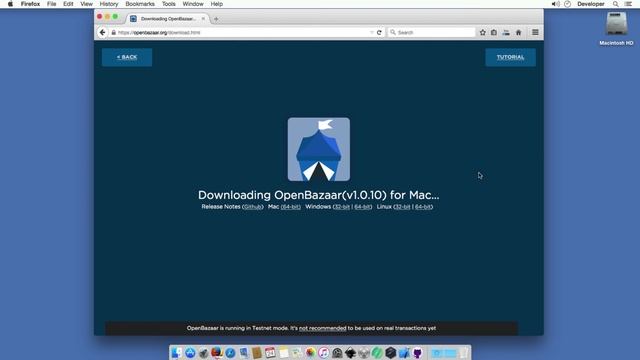Screen dimensions: 640x360
Task: Open the File menu
Action: [51, 4]
